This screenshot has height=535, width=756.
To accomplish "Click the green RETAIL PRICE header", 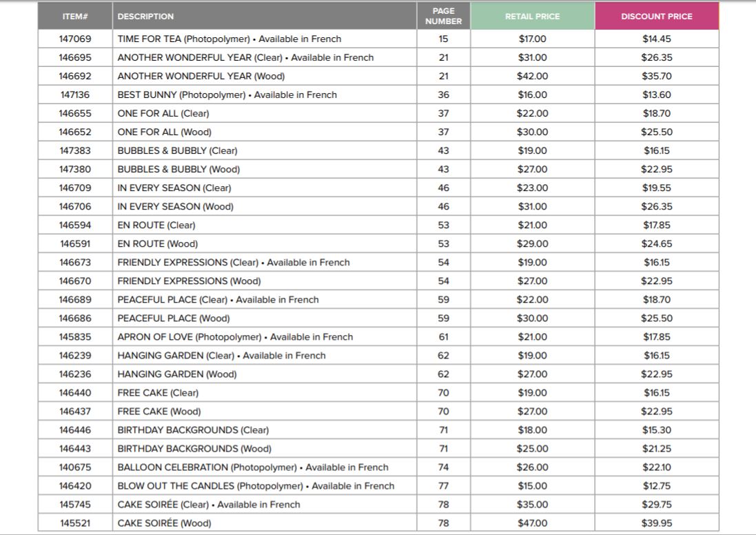I will 532,16.
